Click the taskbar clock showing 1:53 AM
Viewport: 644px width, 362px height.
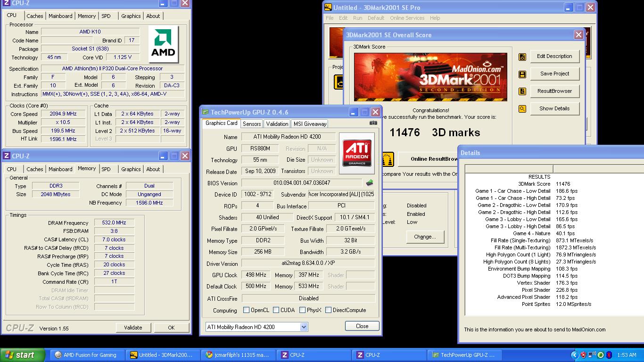point(626,355)
